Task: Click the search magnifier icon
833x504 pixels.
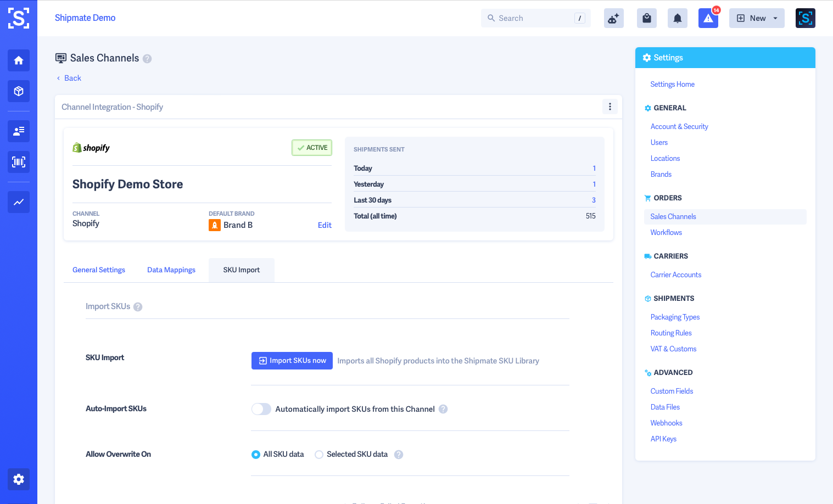Action: point(491,18)
